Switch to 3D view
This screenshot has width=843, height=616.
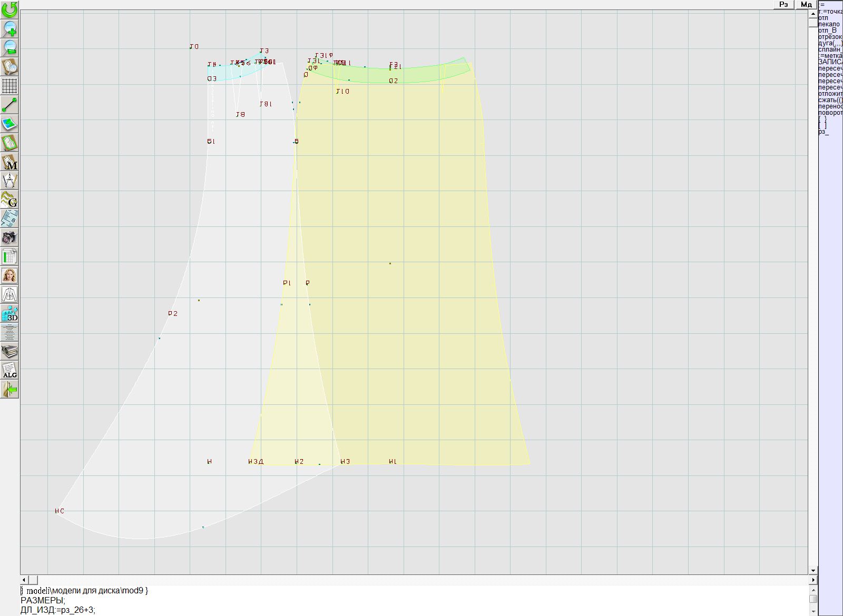(x=9, y=314)
